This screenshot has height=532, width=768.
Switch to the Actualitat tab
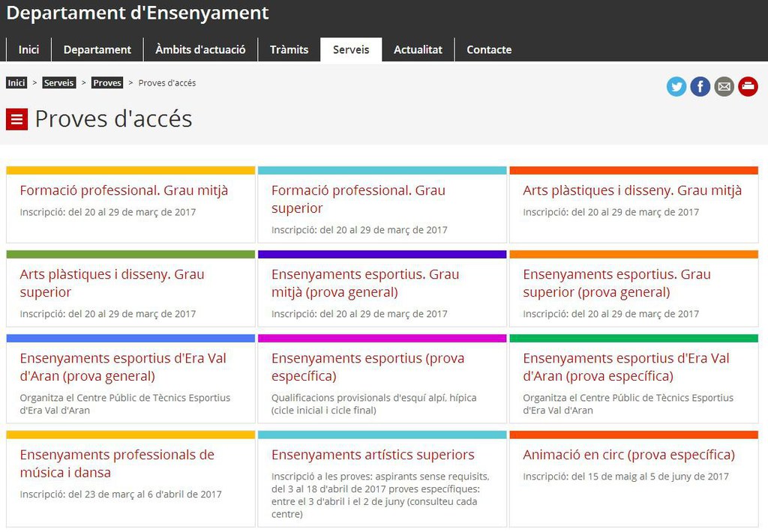click(x=418, y=49)
